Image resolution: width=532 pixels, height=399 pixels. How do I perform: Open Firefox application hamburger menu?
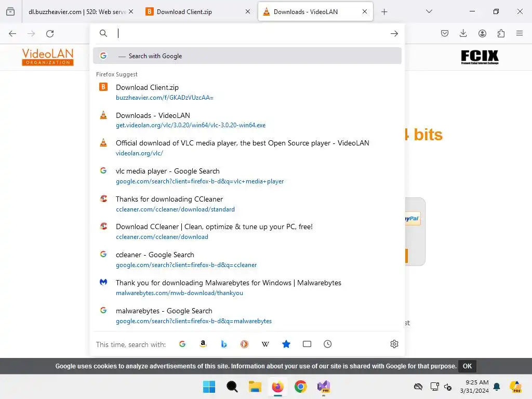pyautogui.click(x=520, y=33)
